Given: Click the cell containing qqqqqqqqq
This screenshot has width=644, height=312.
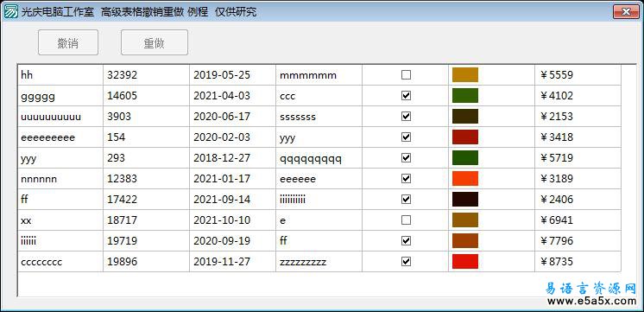Looking at the screenshot, I should click(319, 158).
